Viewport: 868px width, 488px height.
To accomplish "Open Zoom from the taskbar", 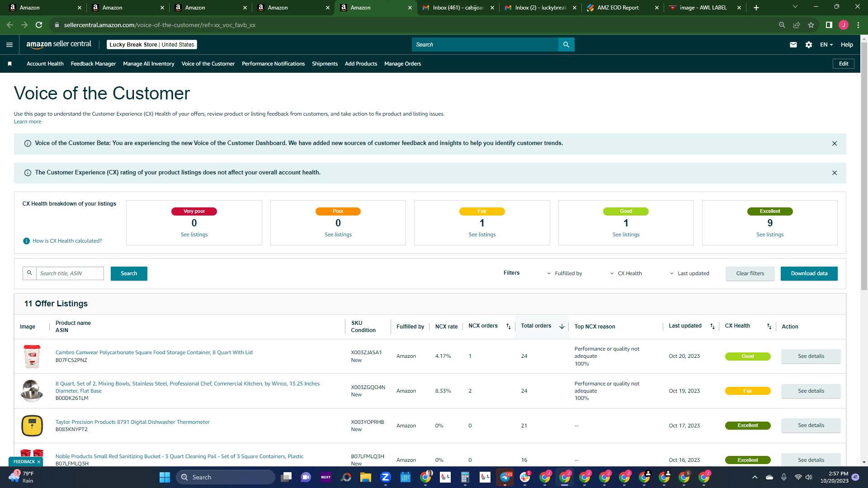I will tap(386, 477).
